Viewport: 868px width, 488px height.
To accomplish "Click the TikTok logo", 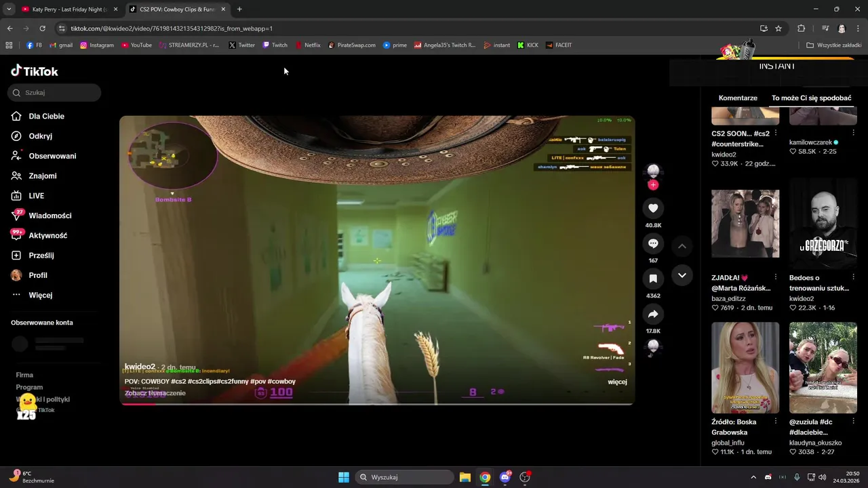I will (35, 71).
